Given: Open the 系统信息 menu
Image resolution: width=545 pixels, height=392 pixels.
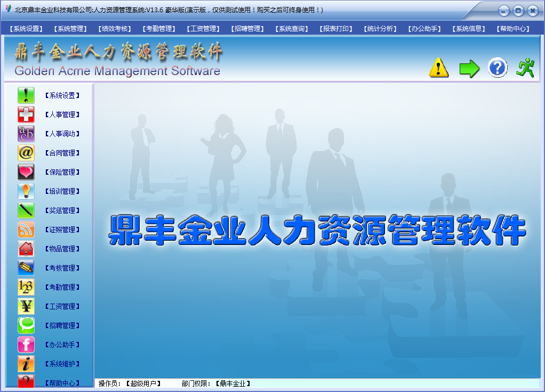Looking at the screenshot, I should [x=469, y=29].
